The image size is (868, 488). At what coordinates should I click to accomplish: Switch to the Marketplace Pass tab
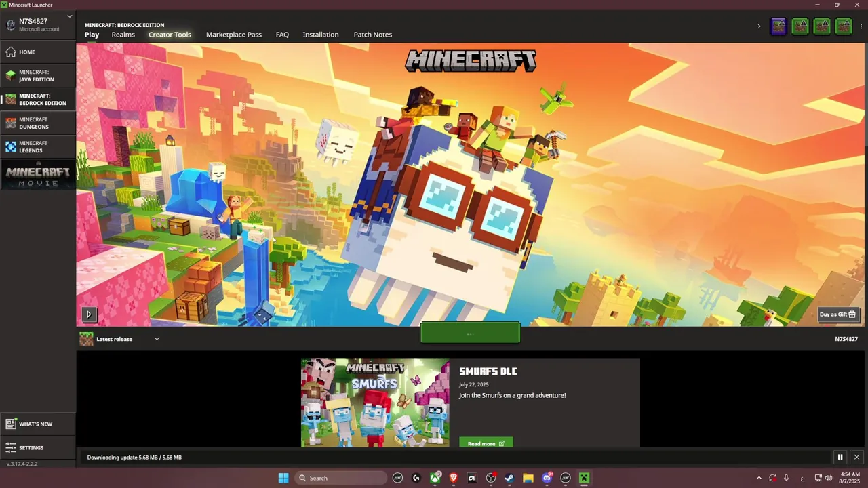click(x=234, y=35)
